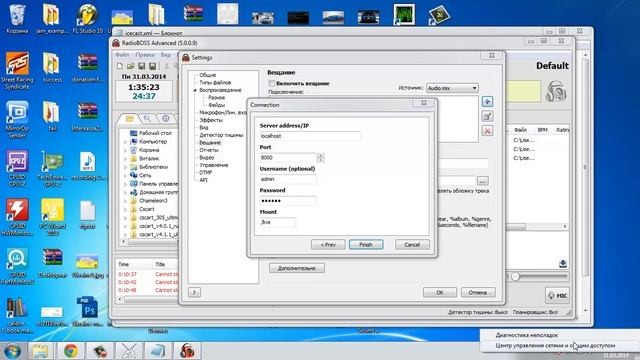Open the success folder on the desktop
Image resolution: width=640 pixels, height=360 pixels.
[52, 67]
